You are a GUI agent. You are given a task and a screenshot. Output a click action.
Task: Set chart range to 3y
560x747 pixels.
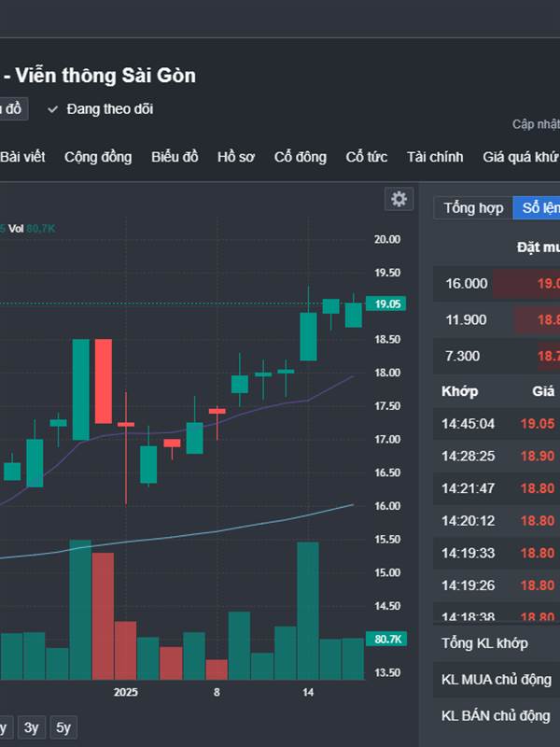click(32, 727)
